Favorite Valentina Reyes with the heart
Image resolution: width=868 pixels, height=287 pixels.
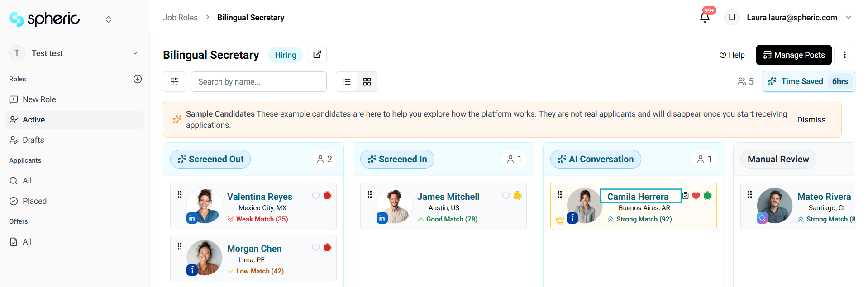pyautogui.click(x=316, y=196)
